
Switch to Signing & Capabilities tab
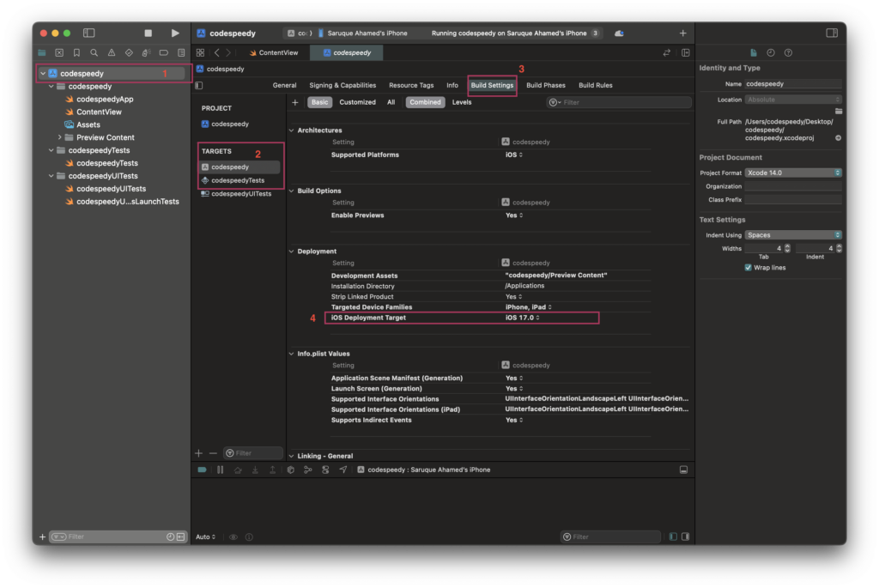pyautogui.click(x=343, y=85)
